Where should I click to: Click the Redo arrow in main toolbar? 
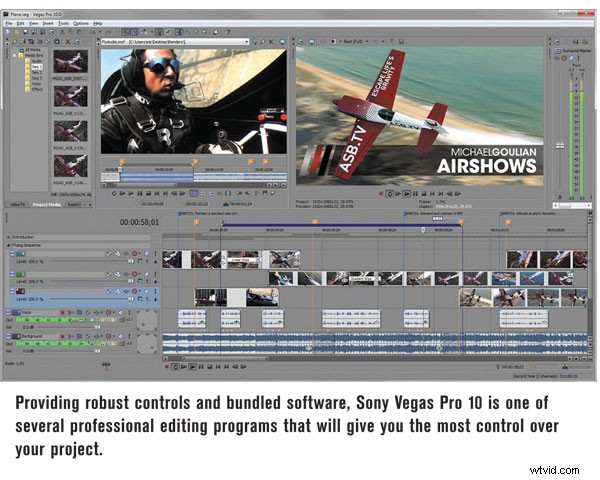click(108, 32)
